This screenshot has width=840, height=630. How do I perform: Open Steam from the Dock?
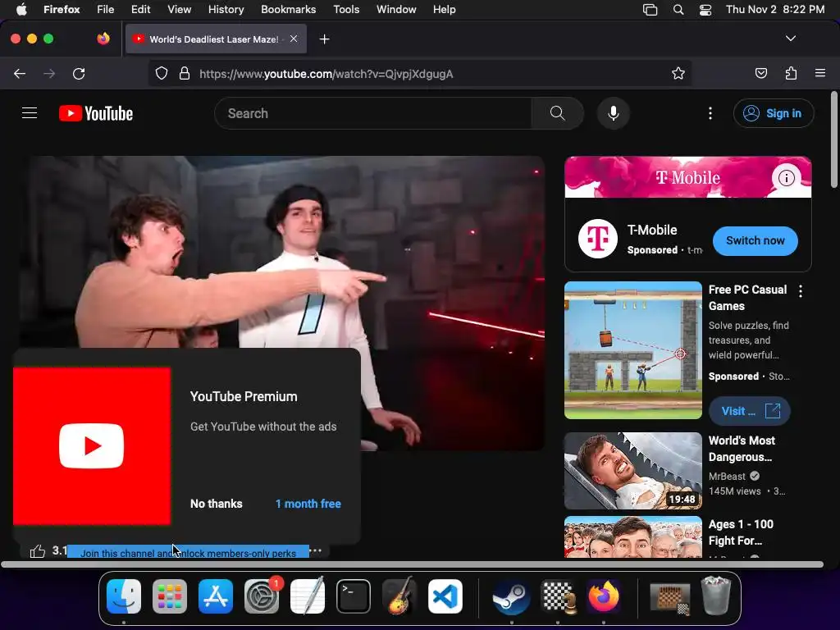tap(512, 596)
